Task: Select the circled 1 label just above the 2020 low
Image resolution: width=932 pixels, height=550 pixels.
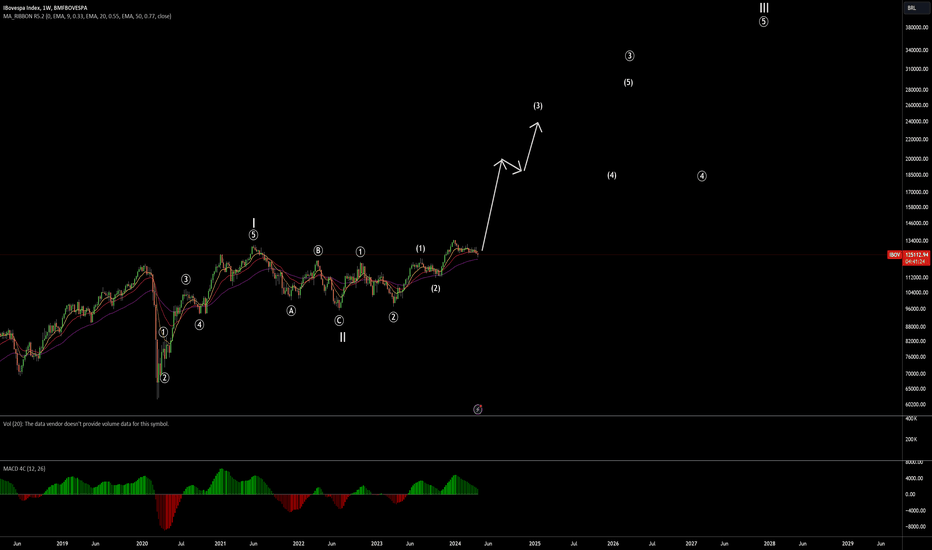Action: [x=163, y=332]
